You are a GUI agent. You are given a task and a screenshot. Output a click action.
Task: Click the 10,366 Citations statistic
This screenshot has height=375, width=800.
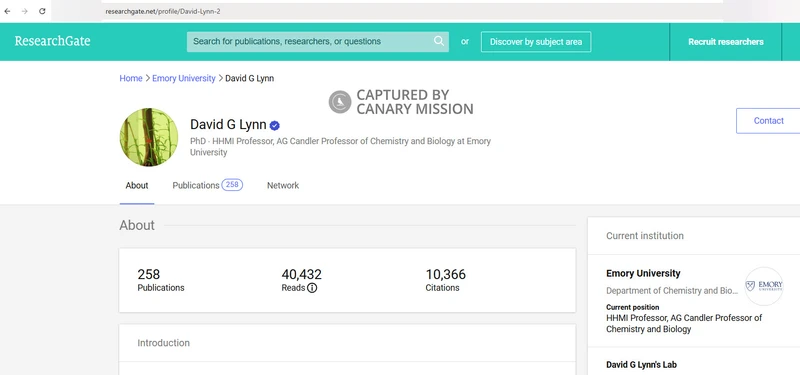pyautogui.click(x=445, y=280)
